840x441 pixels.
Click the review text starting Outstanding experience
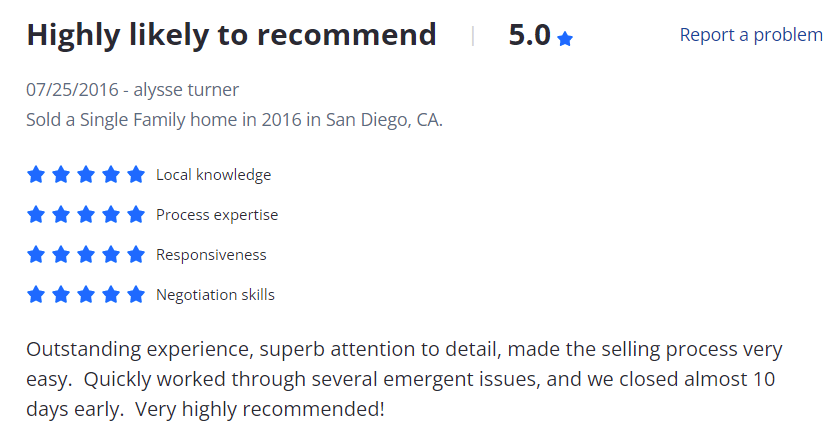click(x=404, y=379)
